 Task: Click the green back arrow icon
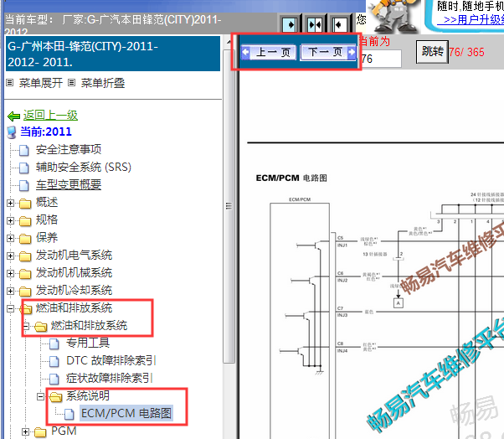[x=14, y=116]
